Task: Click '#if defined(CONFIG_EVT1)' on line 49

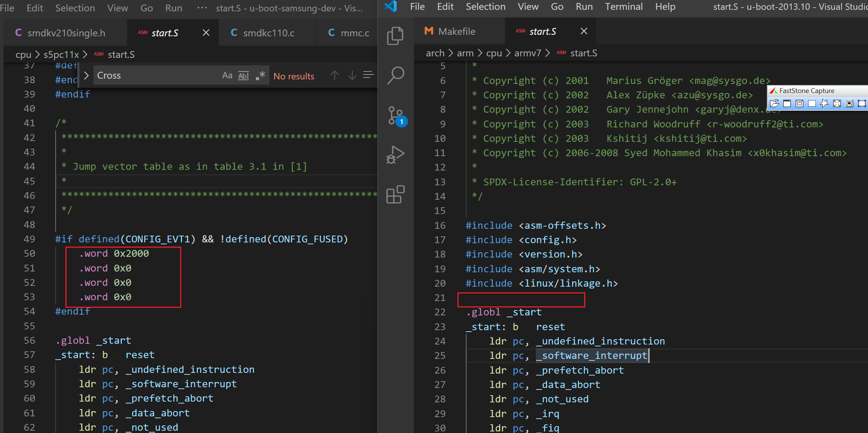Action: coord(125,239)
